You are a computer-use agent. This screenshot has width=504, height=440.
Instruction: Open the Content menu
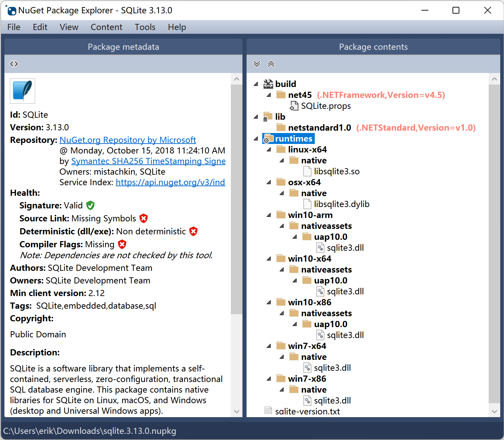click(106, 27)
